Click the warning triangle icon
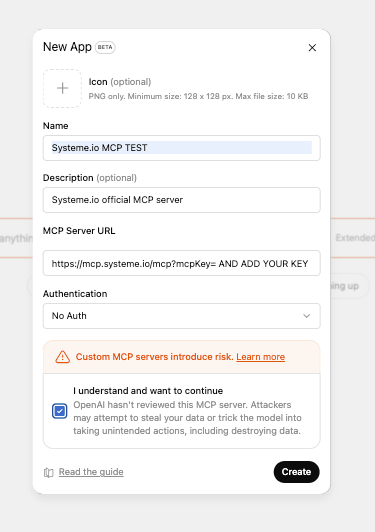The height and width of the screenshot is (532, 375). [62, 357]
